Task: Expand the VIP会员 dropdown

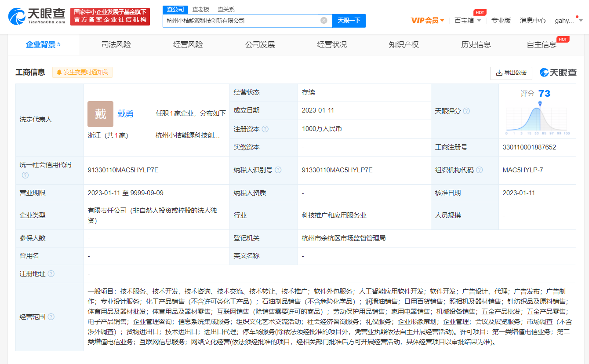Action: (427, 20)
